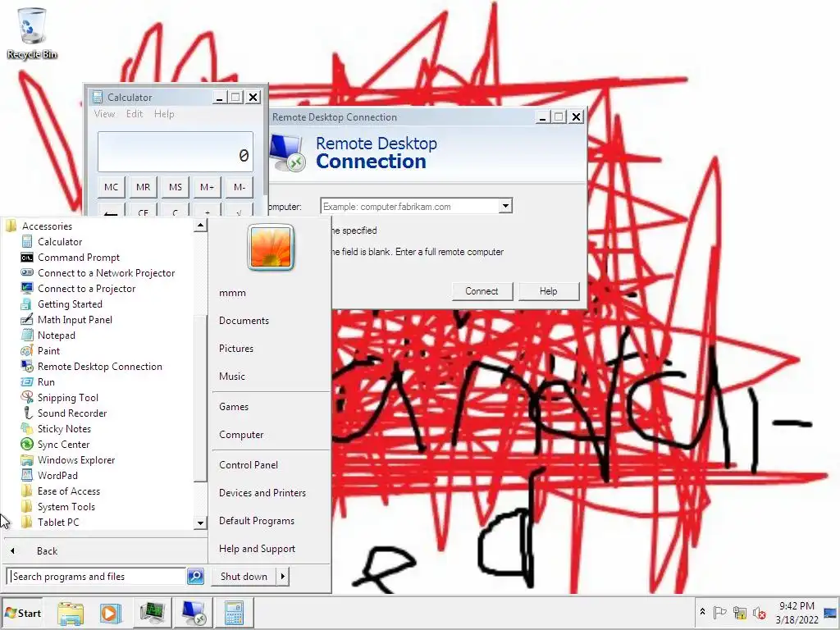This screenshot has width=840, height=630.
Task: Open Games from start menu
Action: click(x=234, y=407)
